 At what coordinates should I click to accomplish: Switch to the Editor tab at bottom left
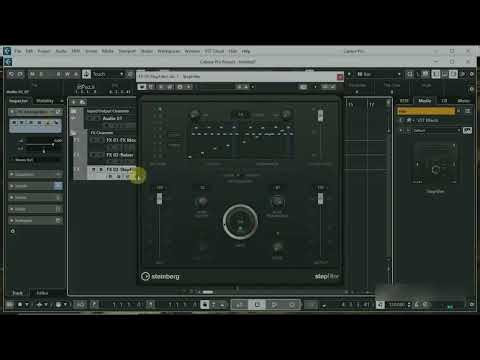[x=42, y=293]
